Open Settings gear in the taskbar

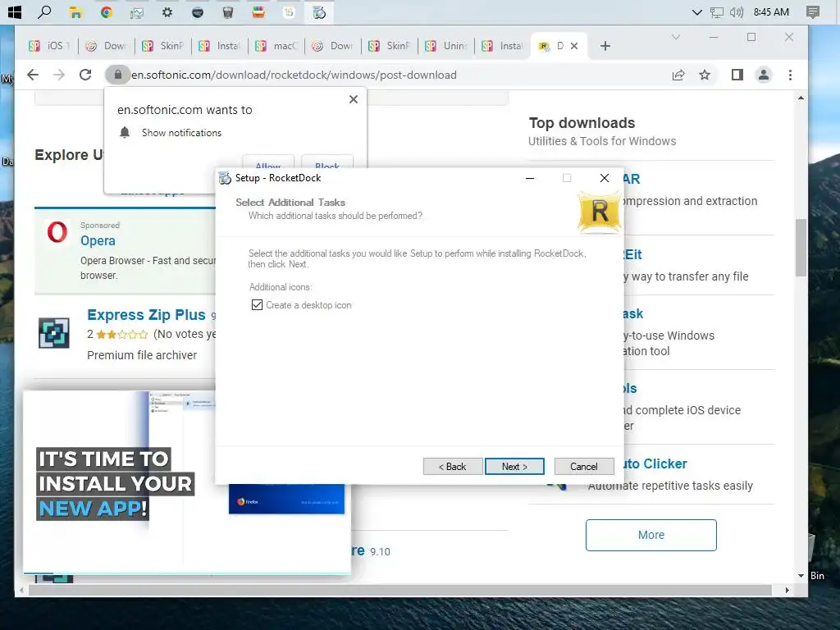[x=167, y=12]
